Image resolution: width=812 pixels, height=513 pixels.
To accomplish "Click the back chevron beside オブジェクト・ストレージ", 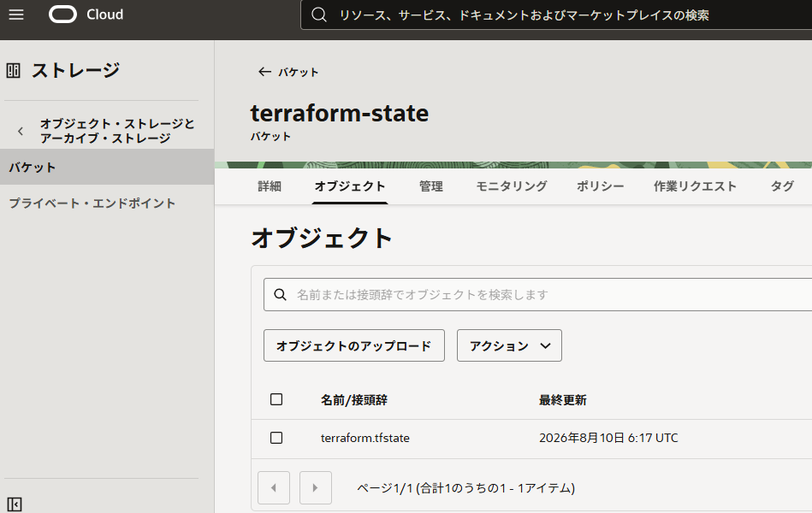I will pyautogui.click(x=21, y=132).
